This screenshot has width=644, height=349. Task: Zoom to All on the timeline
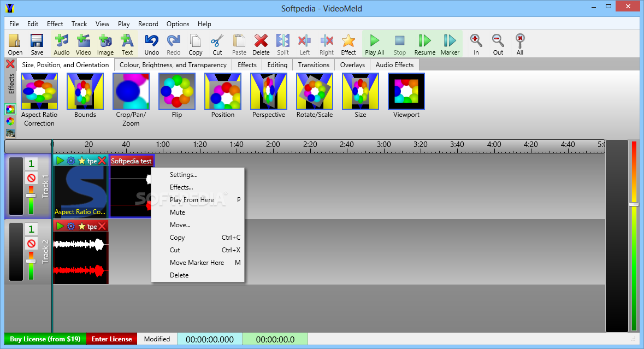point(519,44)
